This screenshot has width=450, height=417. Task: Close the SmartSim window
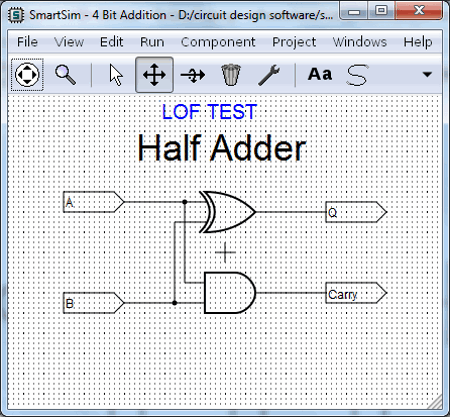pos(419,11)
